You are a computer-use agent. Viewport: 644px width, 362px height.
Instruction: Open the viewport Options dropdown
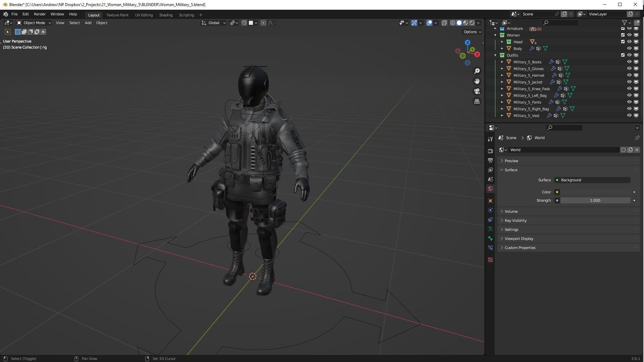click(472, 32)
